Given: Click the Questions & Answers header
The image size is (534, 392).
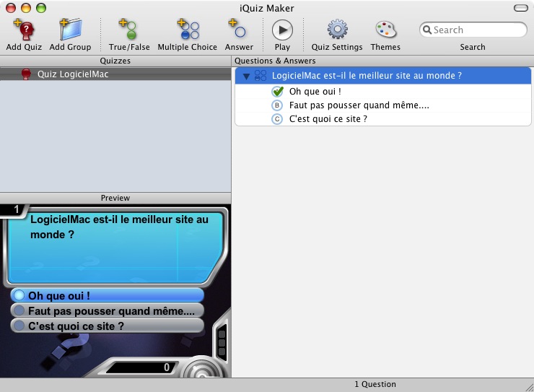Looking at the screenshot, I should coord(382,61).
